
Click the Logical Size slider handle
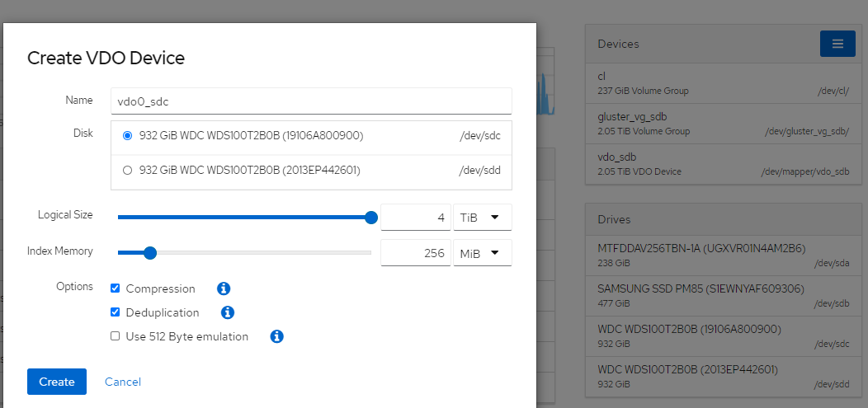371,218
